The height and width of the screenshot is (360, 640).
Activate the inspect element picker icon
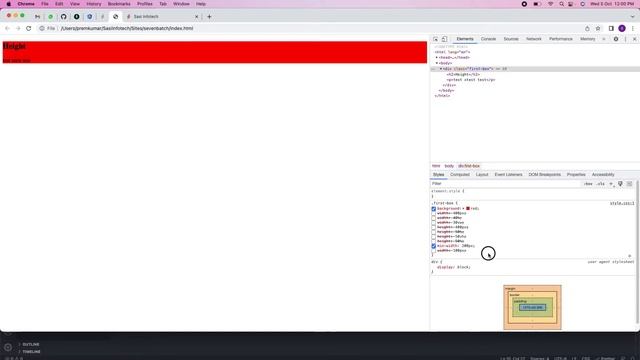click(436, 39)
